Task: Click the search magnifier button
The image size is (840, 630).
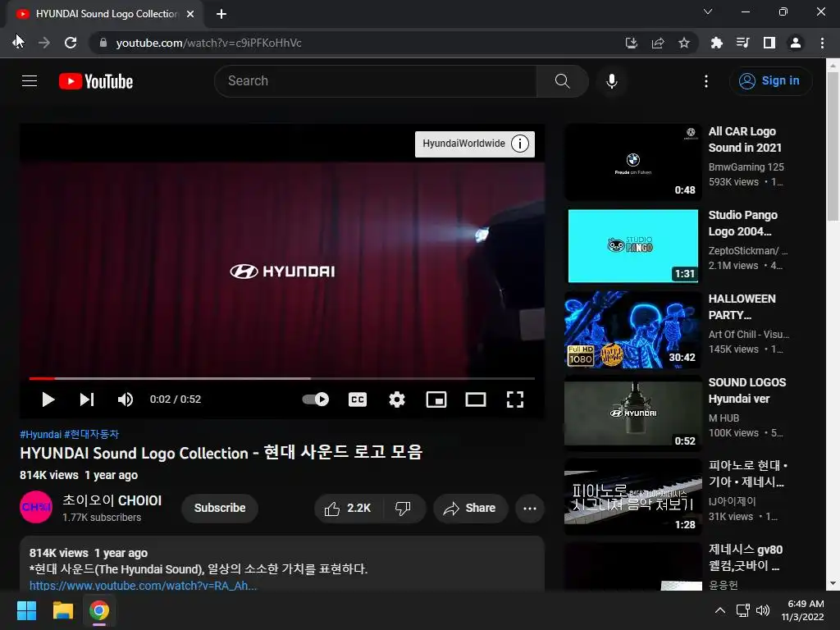Action: pyautogui.click(x=562, y=81)
